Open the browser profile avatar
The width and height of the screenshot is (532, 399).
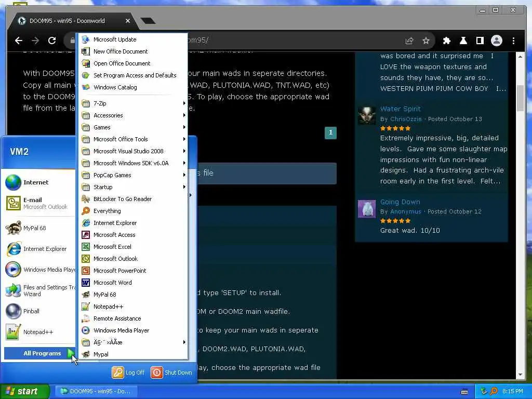click(x=496, y=41)
